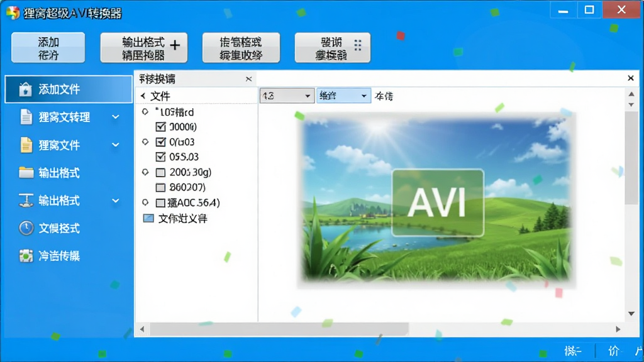Click the AVI landscape preview image

[x=436, y=200]
